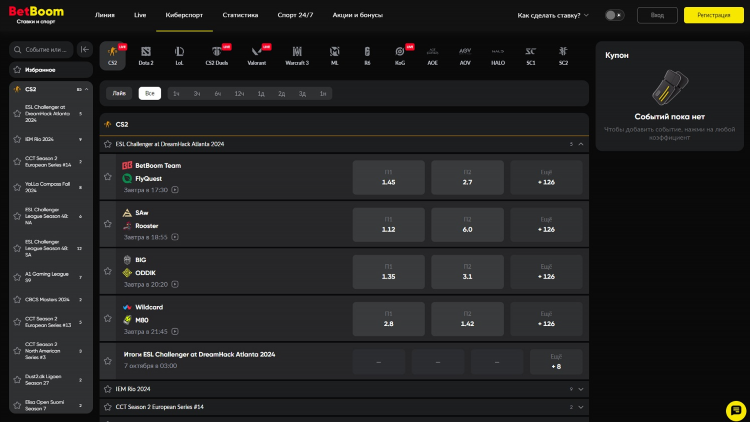Image resolution: width=750 pixels, height=422 pixels.
Task: Open the Warcraft 3 category
Action: tap(297, 56)
